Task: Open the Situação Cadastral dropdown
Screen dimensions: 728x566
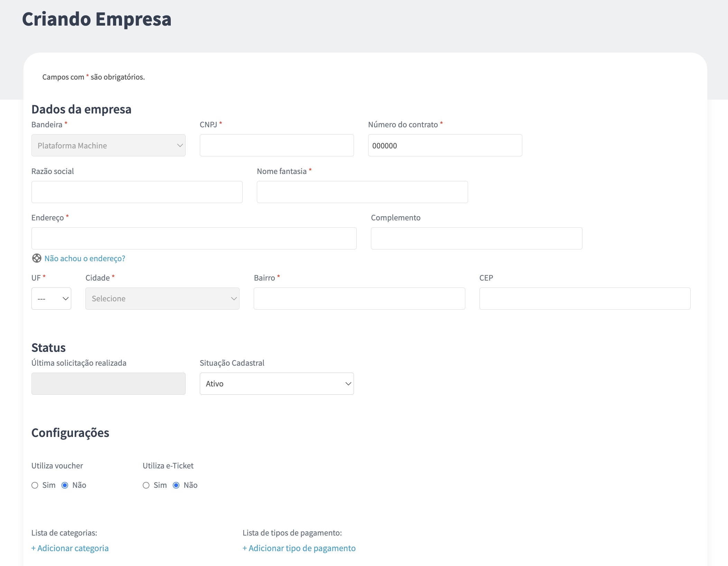Action: (277, 384)
